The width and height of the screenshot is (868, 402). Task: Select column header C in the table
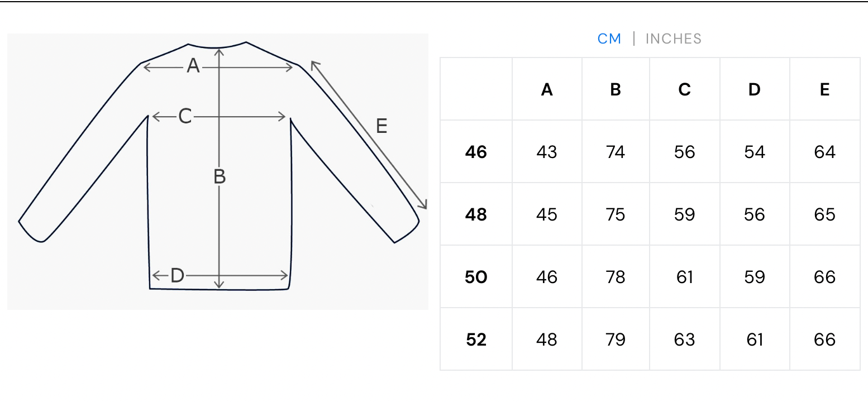point(685,89)
